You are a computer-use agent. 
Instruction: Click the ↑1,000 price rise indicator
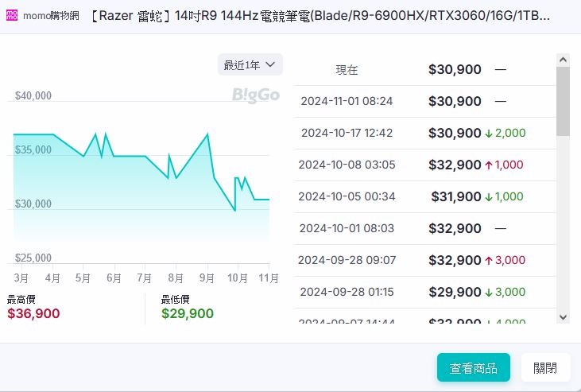coord(504,165)
